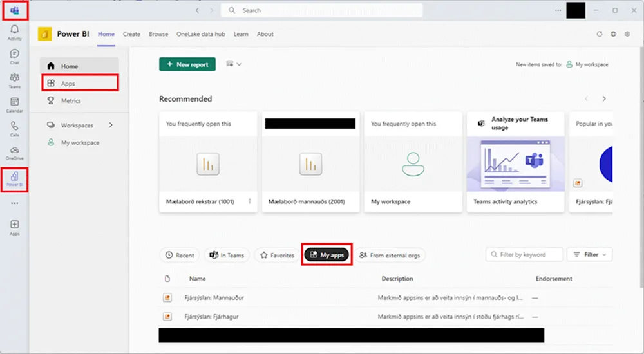Go forward with the navigation forward arrow
644x354 pixels.
[212, 10]
